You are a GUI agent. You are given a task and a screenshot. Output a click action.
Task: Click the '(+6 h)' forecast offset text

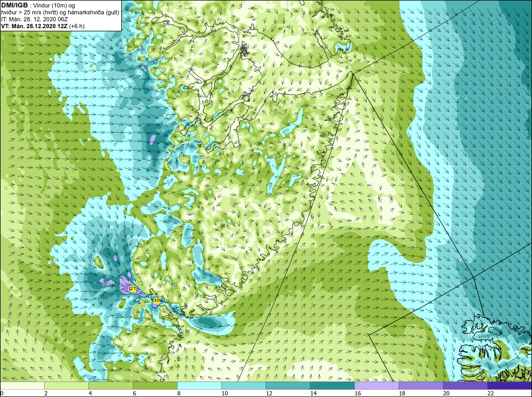77,26
